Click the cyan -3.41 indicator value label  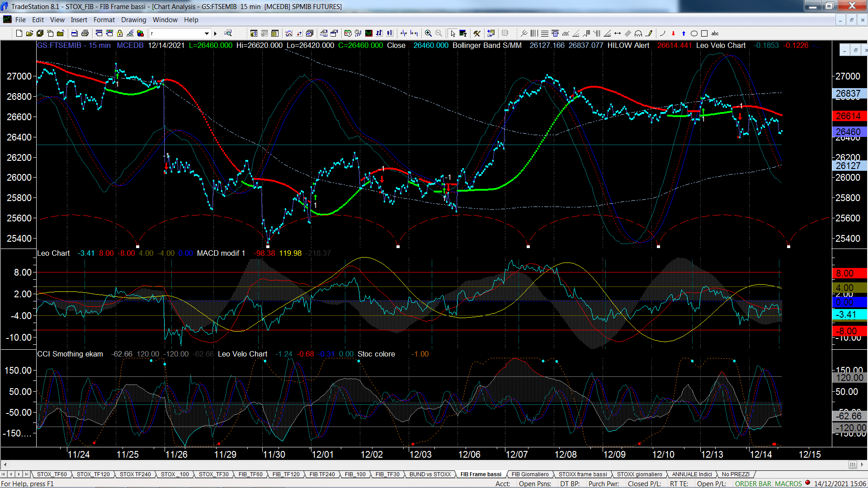click(x=849, y=314)
